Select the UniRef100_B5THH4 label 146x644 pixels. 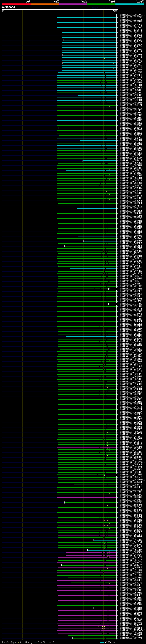pos(131,85)
